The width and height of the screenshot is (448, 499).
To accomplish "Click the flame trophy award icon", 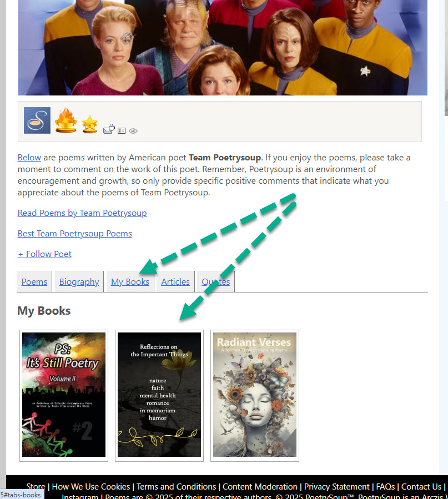I will tap(66, 120).
